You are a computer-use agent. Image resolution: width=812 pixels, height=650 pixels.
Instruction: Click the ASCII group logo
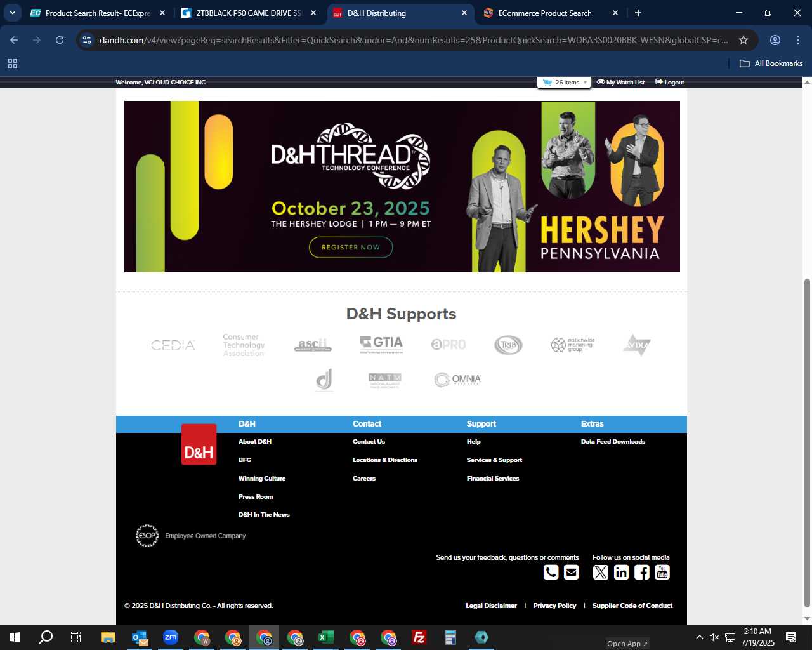[313, 345]
